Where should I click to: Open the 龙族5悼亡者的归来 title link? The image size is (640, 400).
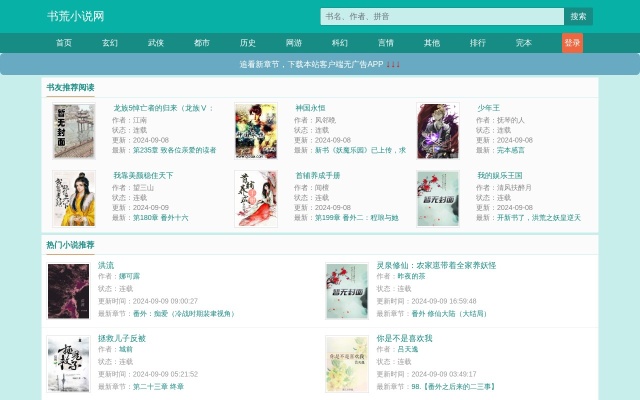pyautogui.click(x=163, y=107)
